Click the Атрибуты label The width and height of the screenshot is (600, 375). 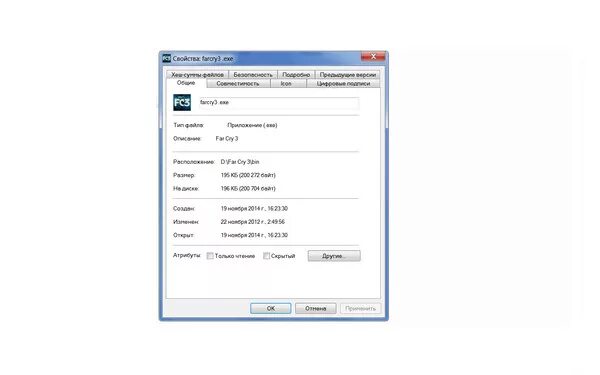coord(187,255)
